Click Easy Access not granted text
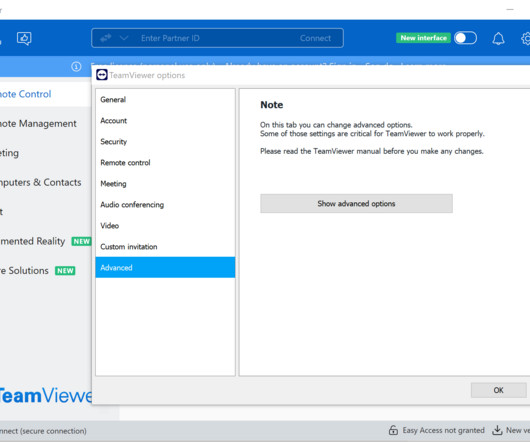Viewport: 530px width, 442px height. coord(443,430)
